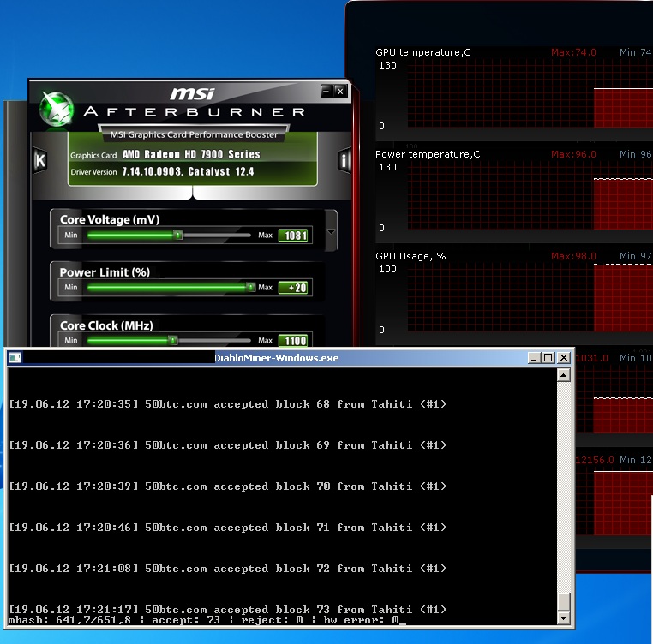Adjust the Power Limit slider handle

(250, 287)
